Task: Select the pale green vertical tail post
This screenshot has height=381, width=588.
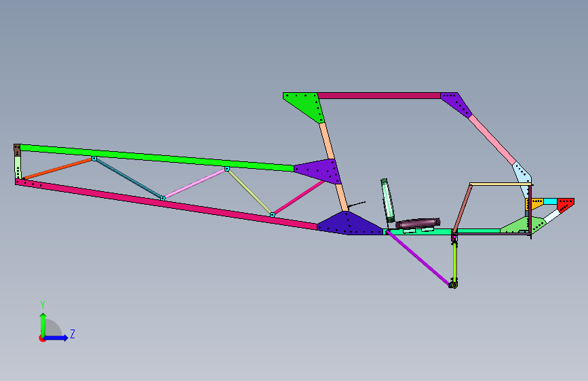Action: [18, 167]
